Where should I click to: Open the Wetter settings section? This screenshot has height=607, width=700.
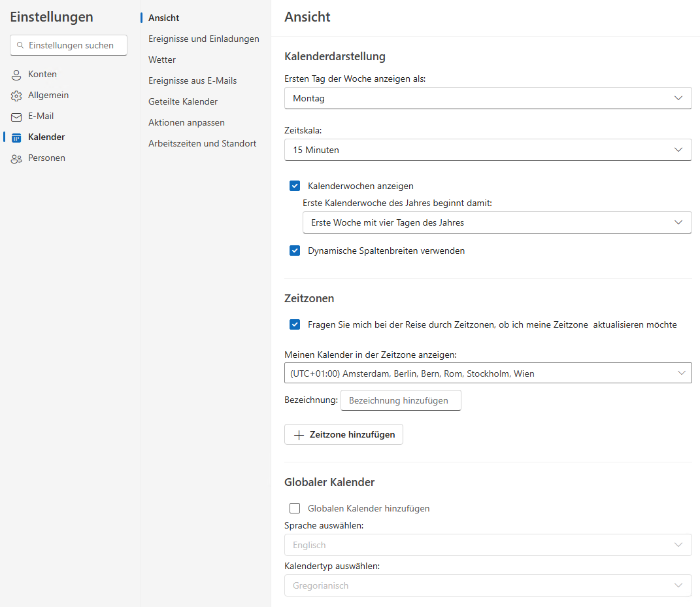click(x=161, y=60)
